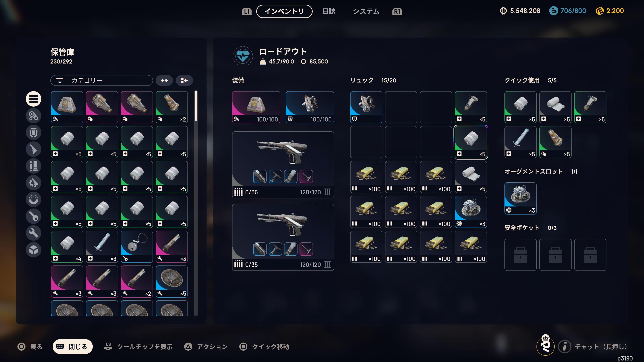The image size is (644, 362).
Task: Select the equipped augment in オーグメントスロット
Action: [x=520, y=198]
